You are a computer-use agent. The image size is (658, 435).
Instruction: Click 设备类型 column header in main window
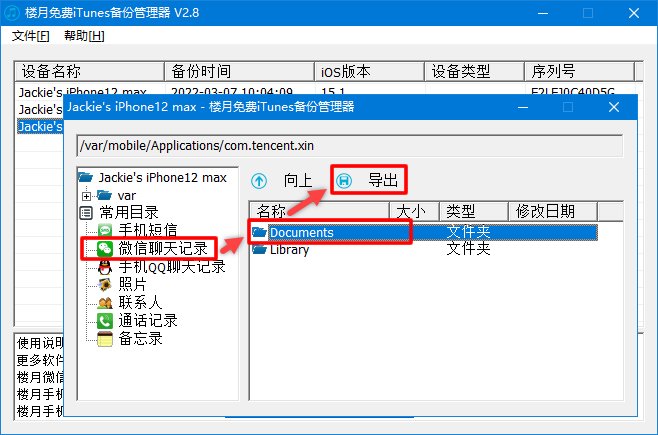[x=474, y=71]
